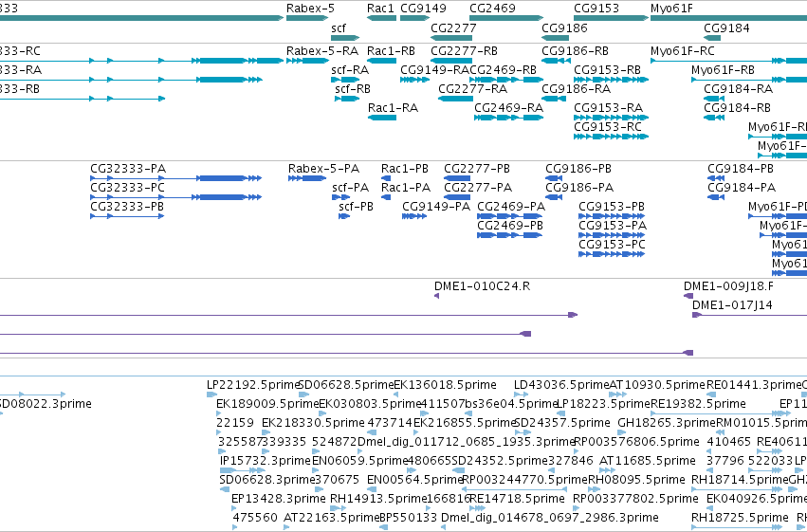Screen dimensions: 807x532
Task: Click the CG2277-RB transcript label
Action: coord(464,51)
